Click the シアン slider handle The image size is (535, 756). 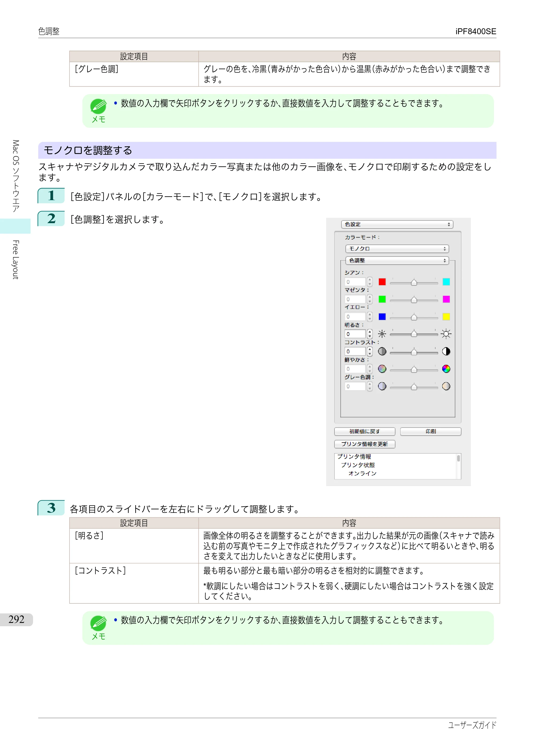414,282
